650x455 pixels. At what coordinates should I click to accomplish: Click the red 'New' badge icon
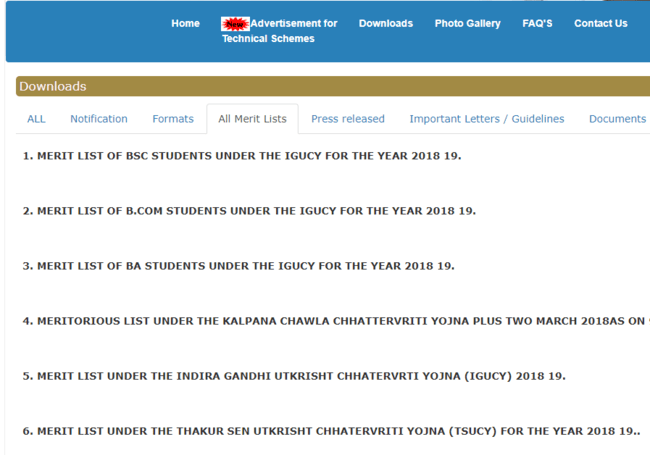point(235,24)
